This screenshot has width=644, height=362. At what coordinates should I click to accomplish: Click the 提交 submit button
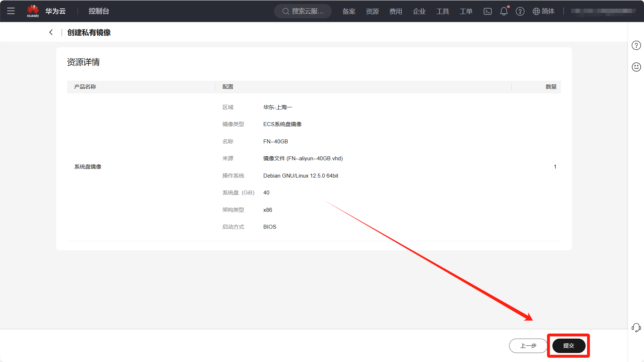tap(569, 346)
